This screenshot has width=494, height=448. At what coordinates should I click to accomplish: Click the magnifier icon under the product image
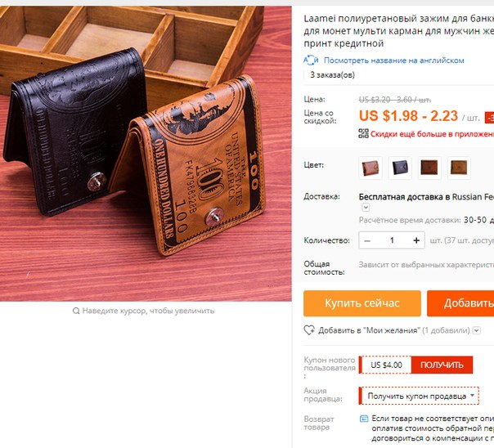pyautogui.click(x=76, y=311)
